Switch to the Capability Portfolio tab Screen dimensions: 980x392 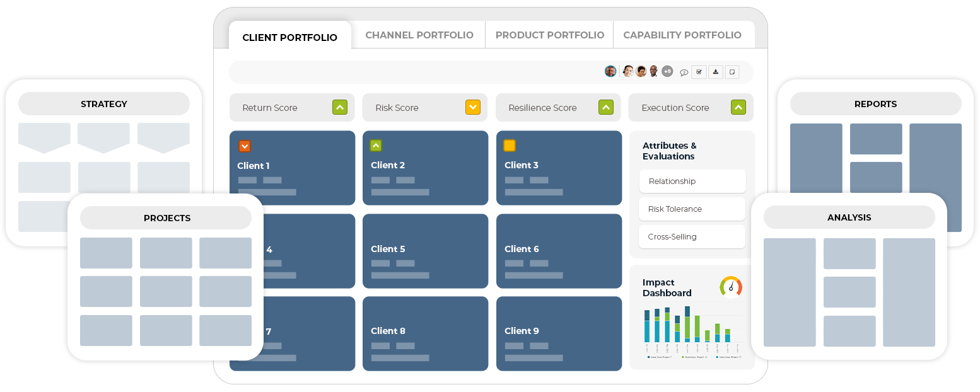[682, 35]
